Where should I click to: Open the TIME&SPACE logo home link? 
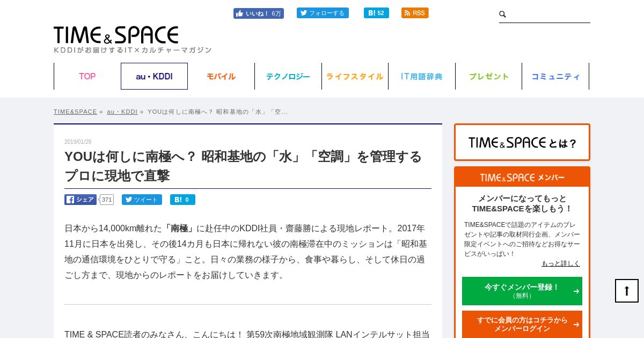click(x=116, y=35)
